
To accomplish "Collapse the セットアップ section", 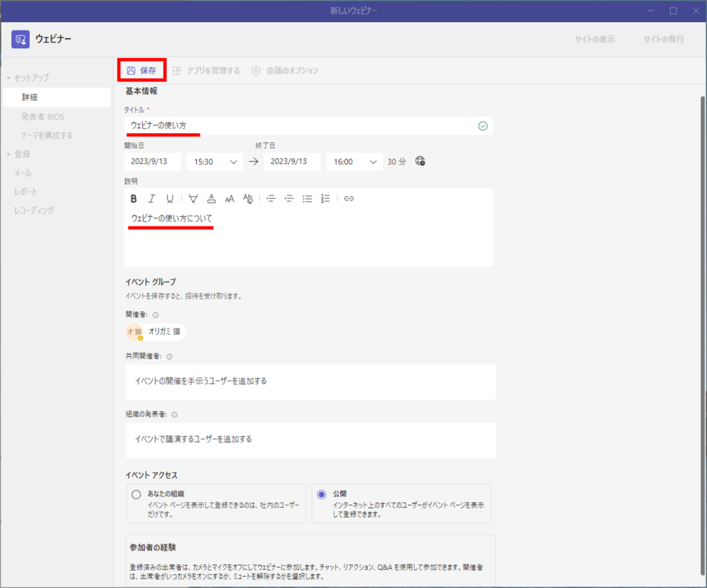I will pos(28,78).
